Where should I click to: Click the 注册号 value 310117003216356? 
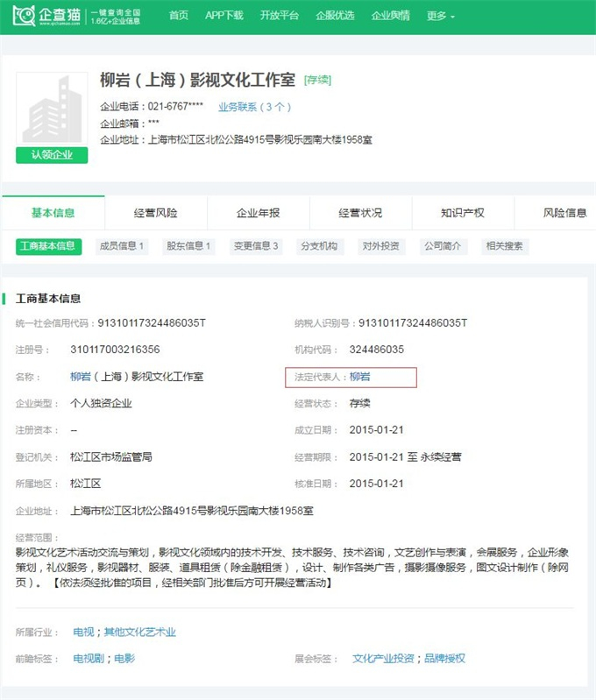point(115,350)
